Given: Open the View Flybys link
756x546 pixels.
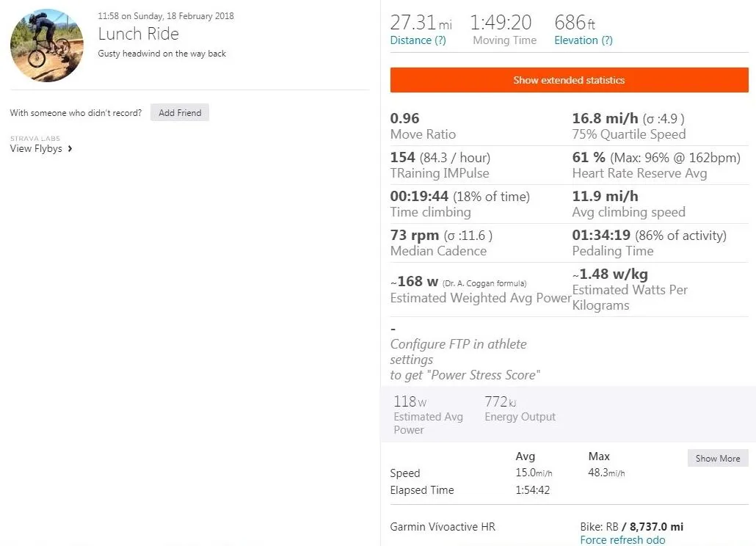Looking at the screenshot, I should coord(36,148).
